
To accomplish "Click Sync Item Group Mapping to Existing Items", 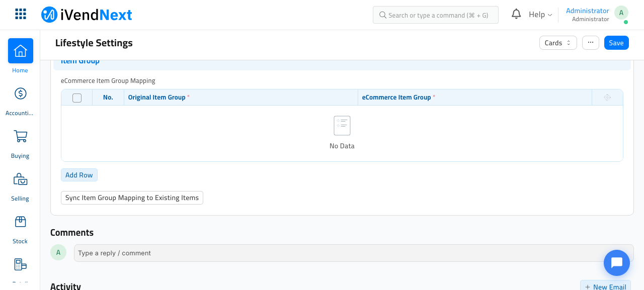I will tap(132, 198).
